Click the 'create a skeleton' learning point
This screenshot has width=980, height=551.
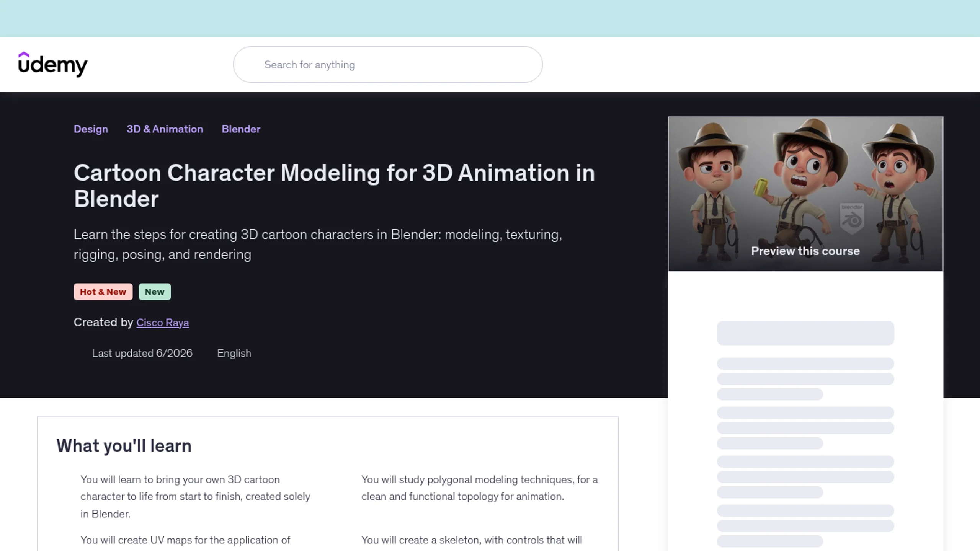[472, 540]
